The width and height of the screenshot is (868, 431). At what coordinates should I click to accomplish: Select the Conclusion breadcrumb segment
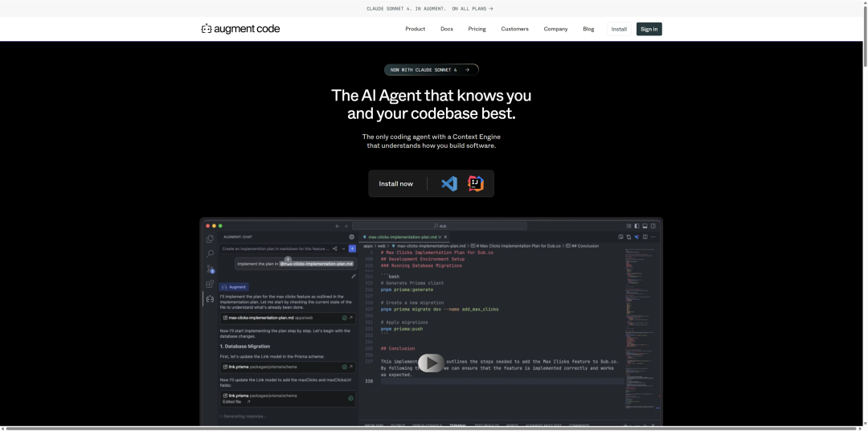583,246
